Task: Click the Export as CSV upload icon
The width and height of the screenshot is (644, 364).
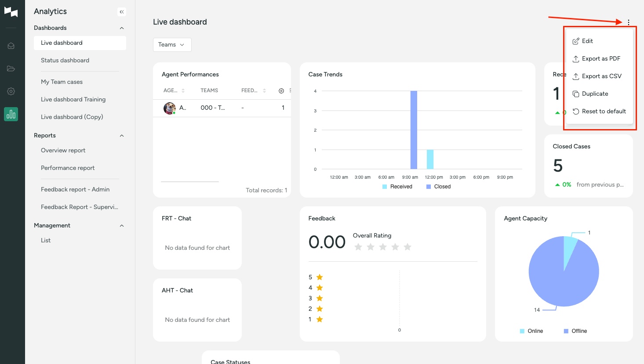Action: [575, 76]
